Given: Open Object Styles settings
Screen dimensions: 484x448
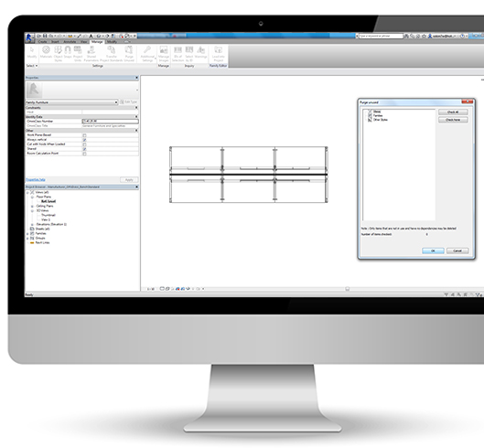Looking at the screenshot, I should [58, 54].
